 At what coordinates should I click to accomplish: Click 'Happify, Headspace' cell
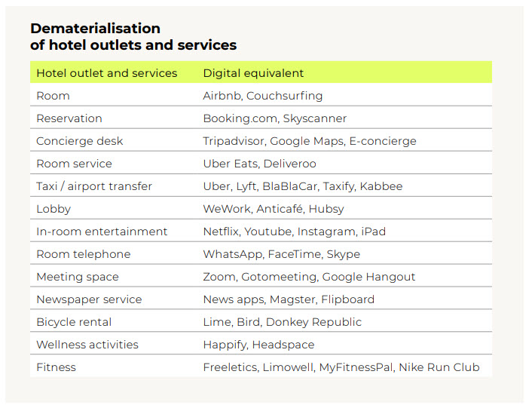[258, 345]
